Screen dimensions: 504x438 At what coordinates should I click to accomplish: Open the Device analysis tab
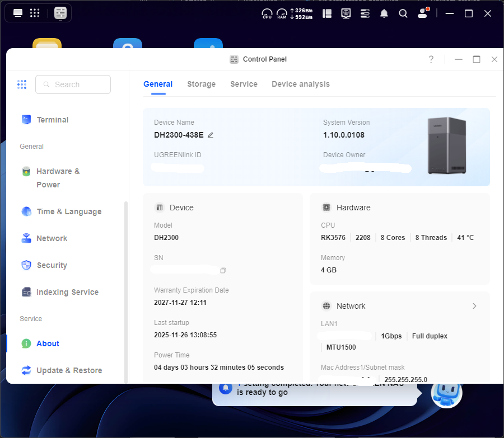point(301,84)
